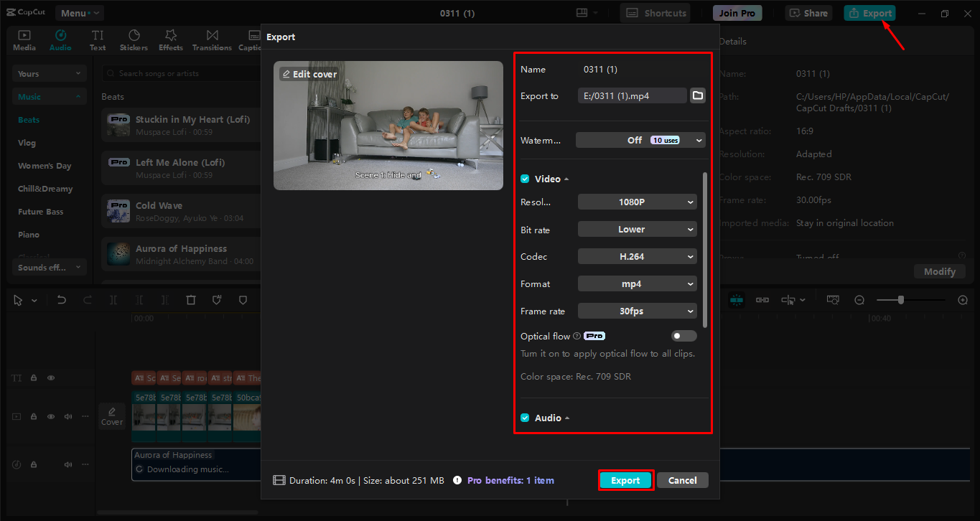The height and width of the screenshot is (521, 980).
Task: Select the Vlog music category
Action: point(27,143)
